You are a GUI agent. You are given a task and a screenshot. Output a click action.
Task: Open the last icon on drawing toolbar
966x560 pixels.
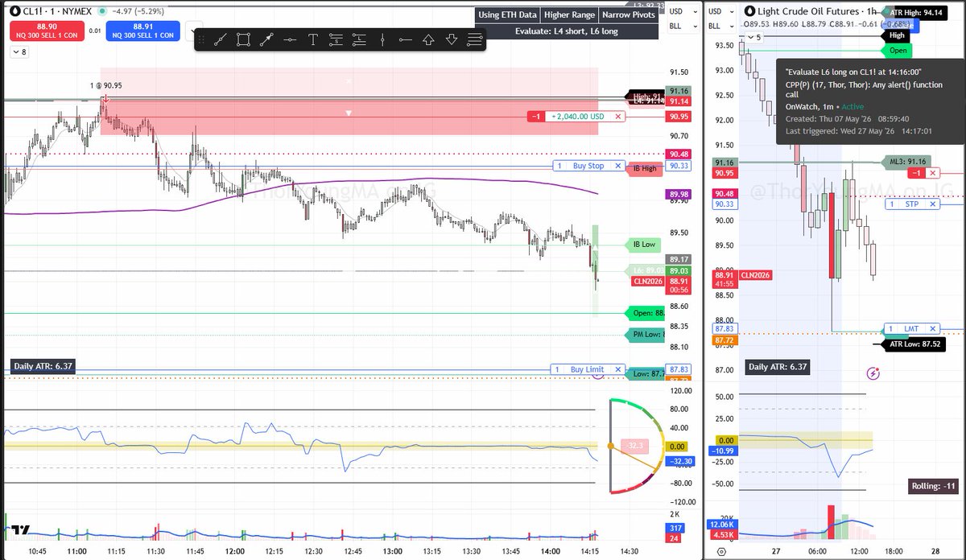(x=475, y=39)
